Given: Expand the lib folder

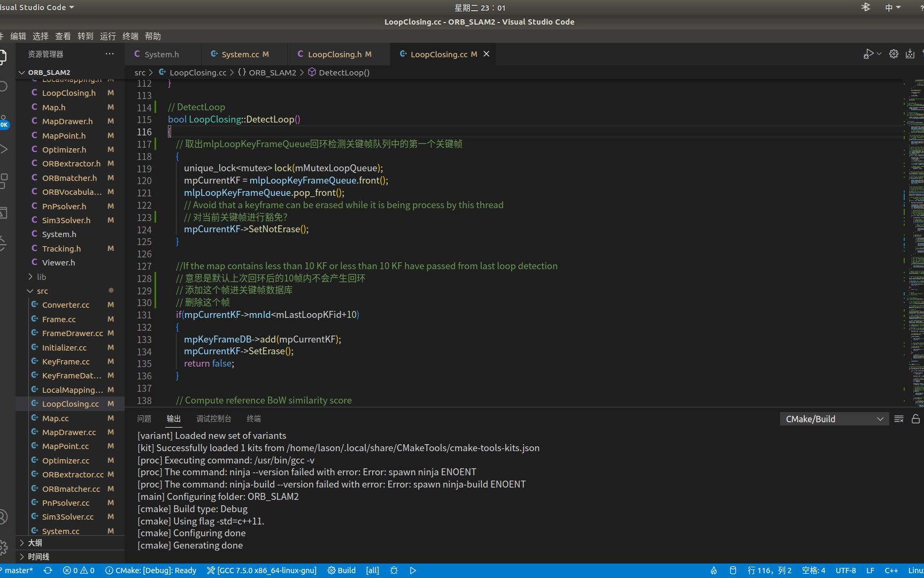Looking at the screenshot, I should (x=70, y=277).
